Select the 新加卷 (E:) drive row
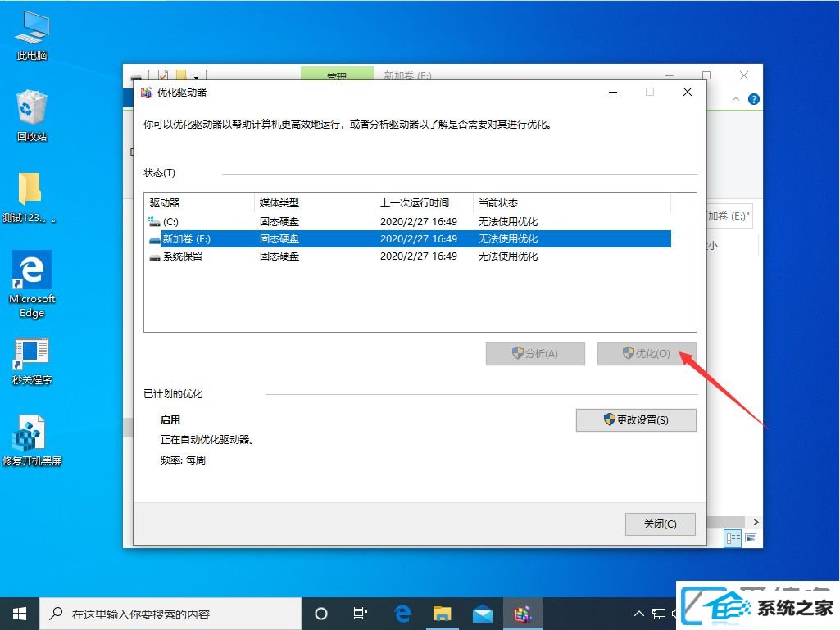 [409, 239]
